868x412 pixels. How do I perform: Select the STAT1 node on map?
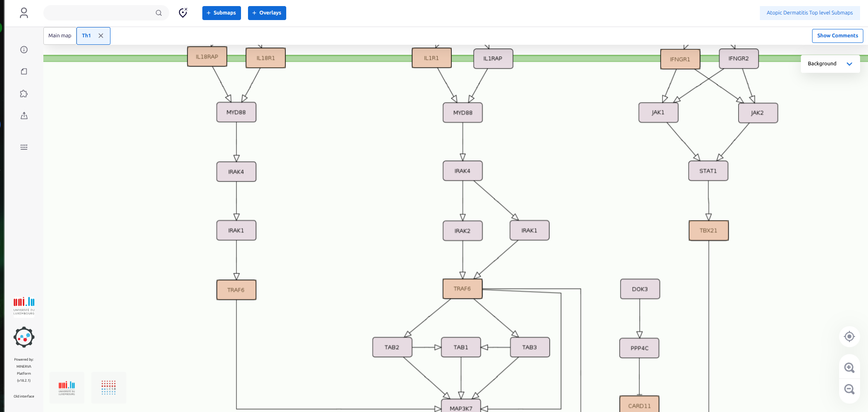[708, 171]
